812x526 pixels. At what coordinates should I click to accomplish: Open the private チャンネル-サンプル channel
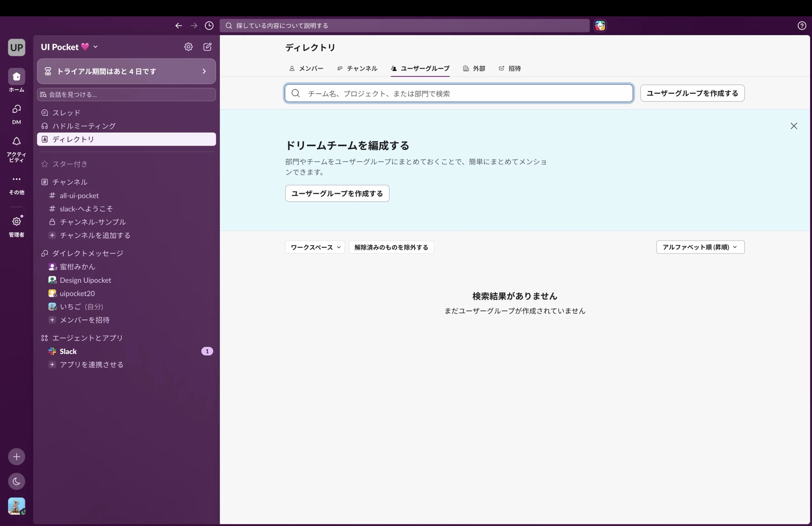[x=126, y=222]
